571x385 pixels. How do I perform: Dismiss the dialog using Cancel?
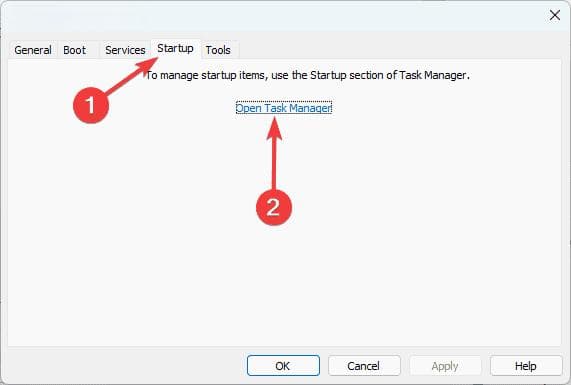coord(364,365)
